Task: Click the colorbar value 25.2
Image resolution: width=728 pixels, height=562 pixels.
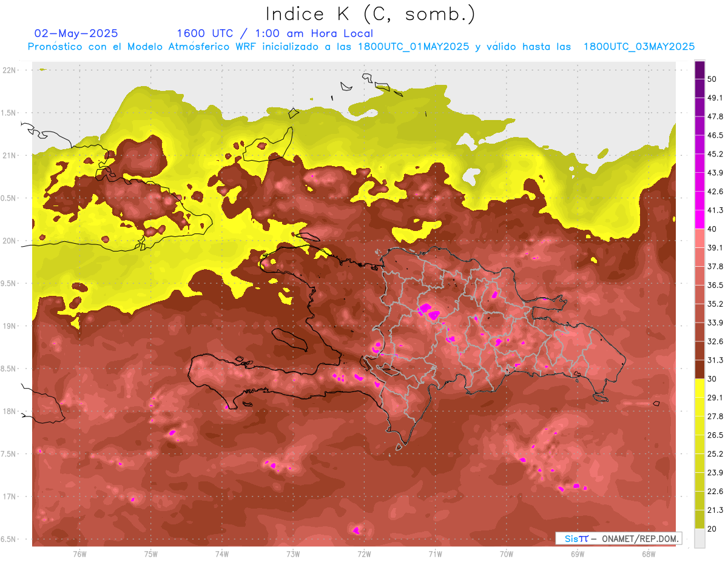Action: coord(715,454)
